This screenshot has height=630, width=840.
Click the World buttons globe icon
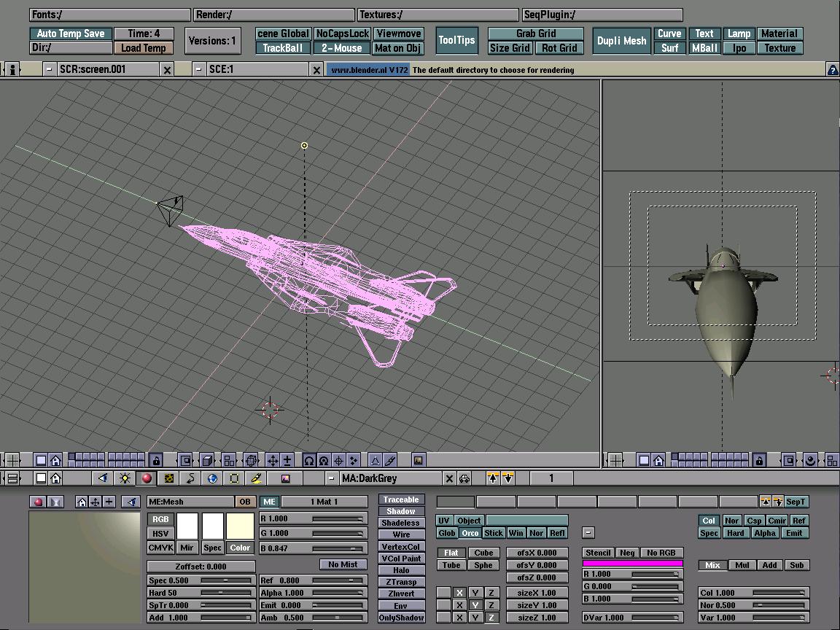click(x=213, y=478)
